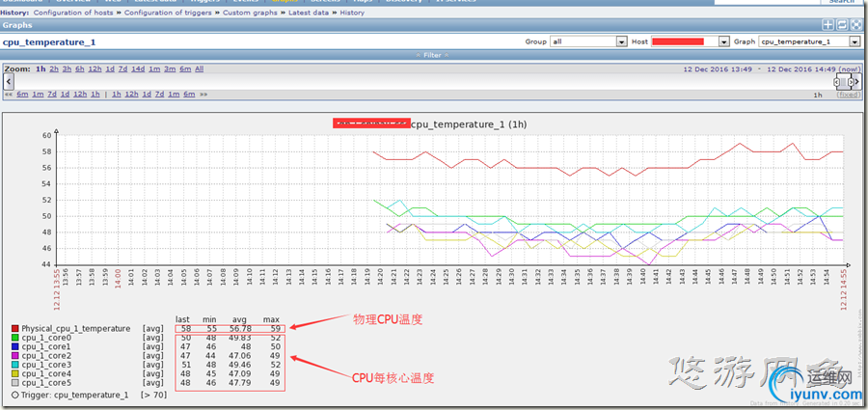This screenshot has width=868, height=410.
Task: Click cyan swatch of cpu_1_core3
Action: pyautogui.click(x=14, y=365)
